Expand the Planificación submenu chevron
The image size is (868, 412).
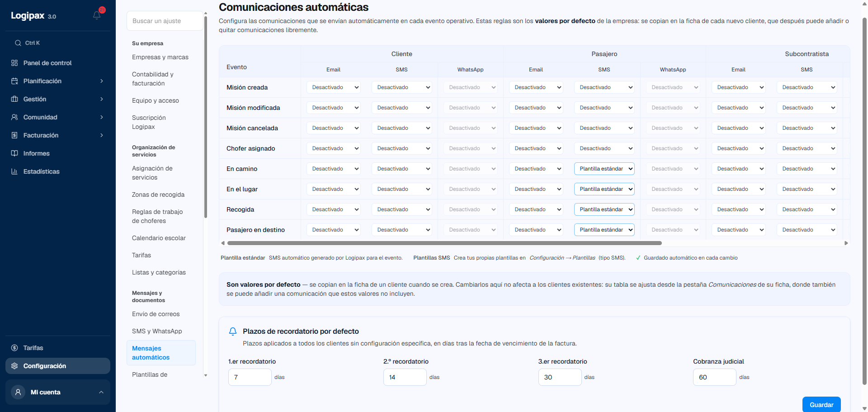102,81
